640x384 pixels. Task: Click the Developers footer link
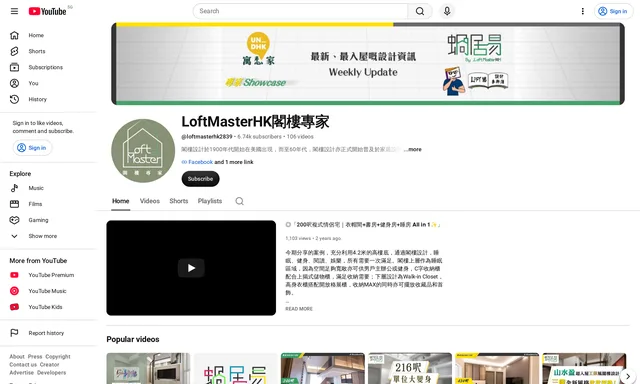coord(51,373)
